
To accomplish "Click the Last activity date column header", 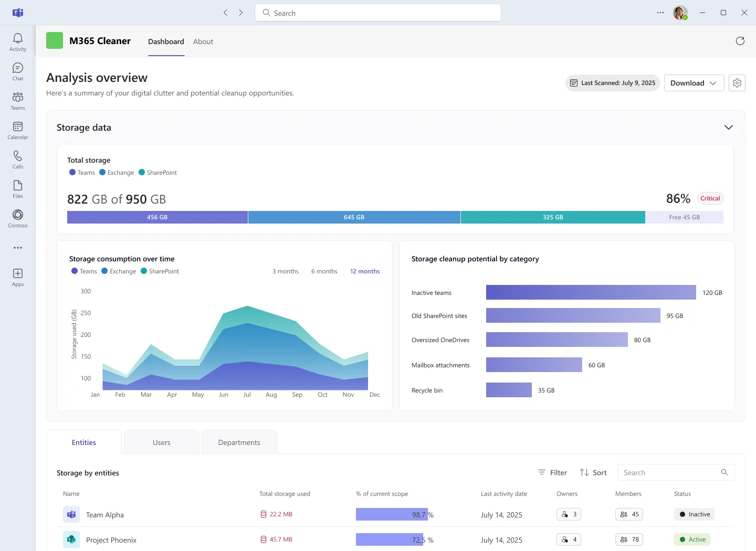I will 504,494.
